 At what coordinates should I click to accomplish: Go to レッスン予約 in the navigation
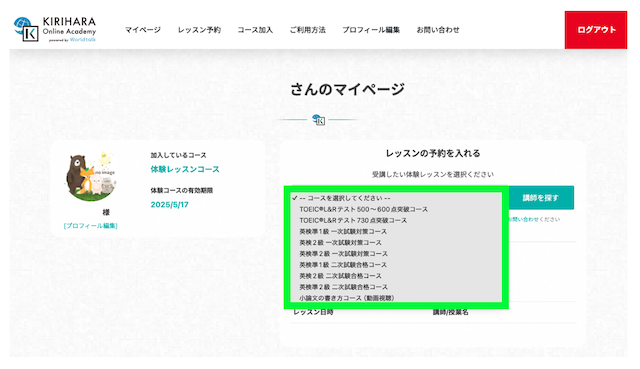(199, 30)
